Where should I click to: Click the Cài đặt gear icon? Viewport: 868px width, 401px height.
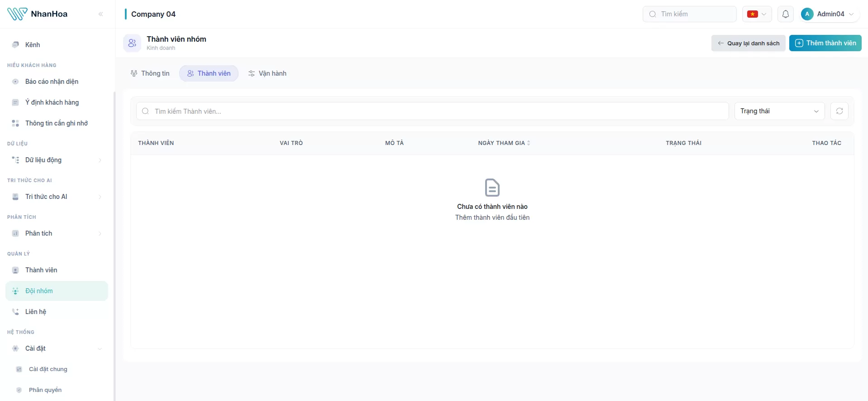[x=15, y=348]
